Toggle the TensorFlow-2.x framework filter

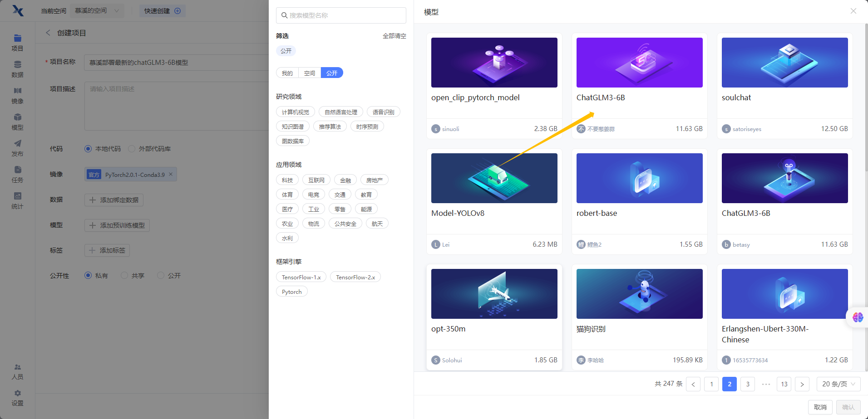[355, 277]
